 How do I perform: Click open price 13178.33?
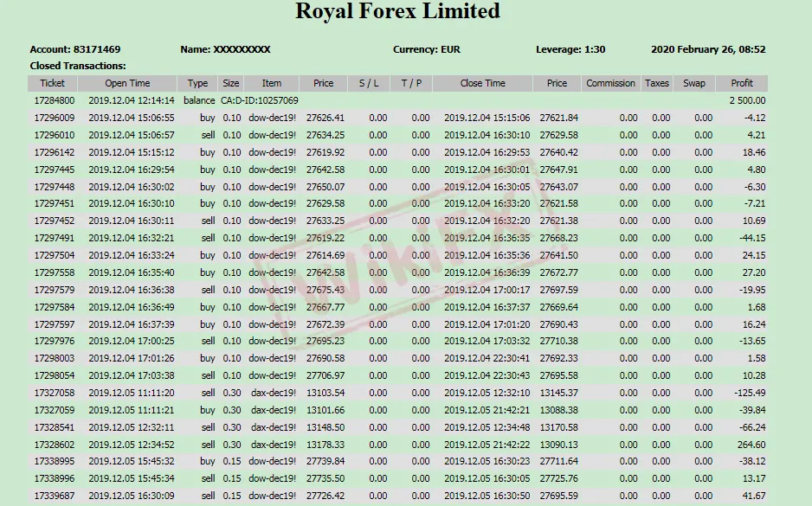coord(325,445)
